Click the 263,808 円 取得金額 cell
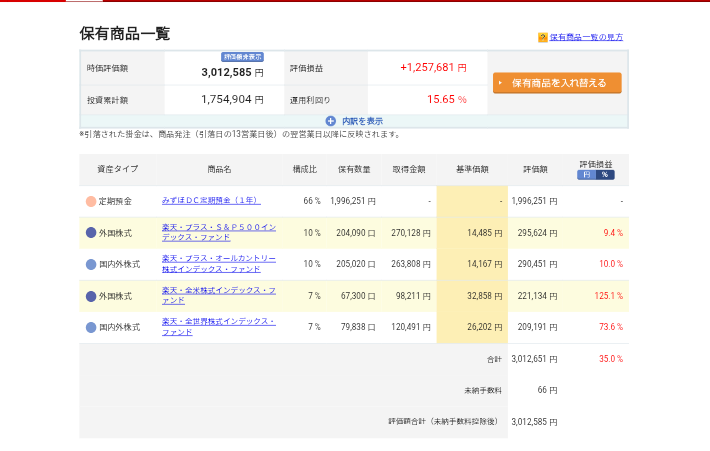 (411, 264)
